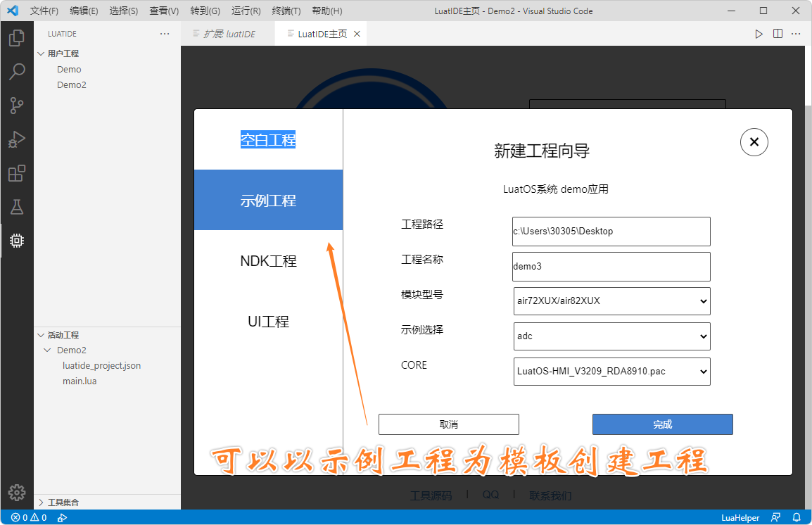Open the 模块型号 dropdown
The height and width of the screenshot is (525, 812).
click(x=611, y=301)
